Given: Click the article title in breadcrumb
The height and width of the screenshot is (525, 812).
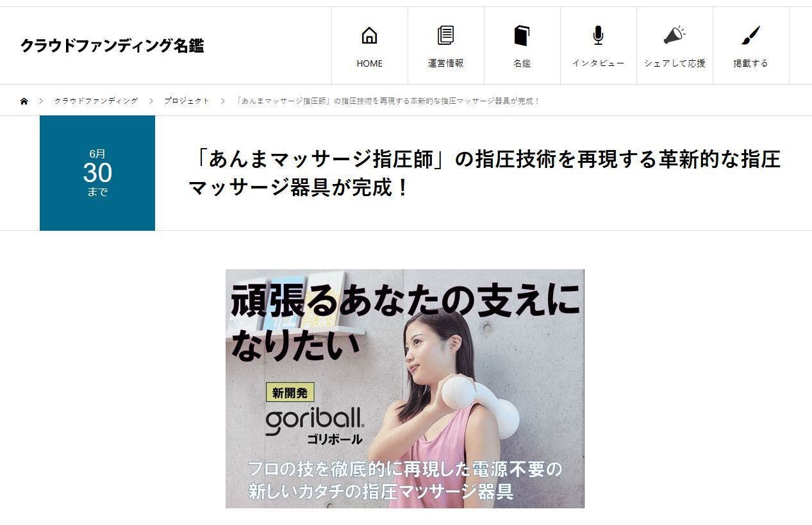Looking at the screenshot, I should point(388,101).
